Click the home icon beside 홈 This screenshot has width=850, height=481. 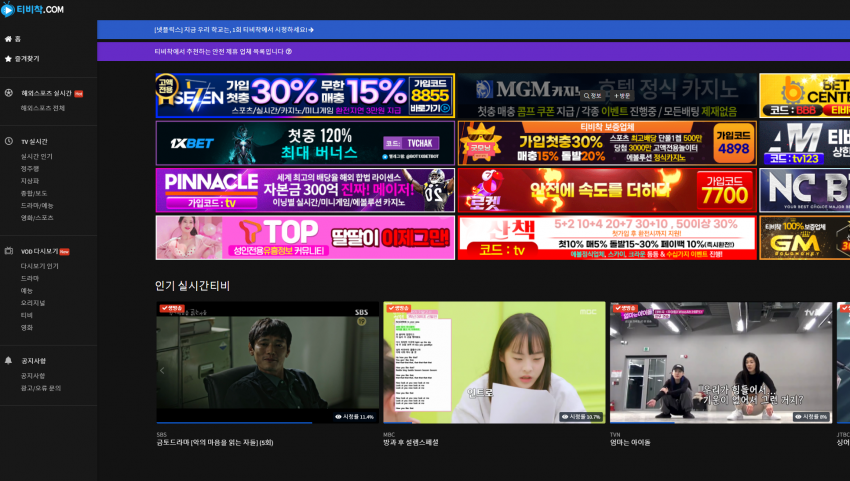tap(8, 39)
